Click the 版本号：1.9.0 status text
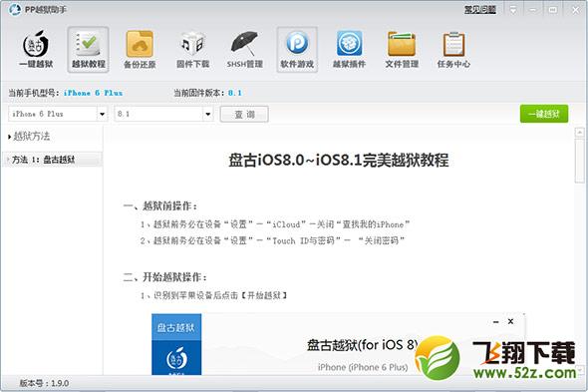 click(x=44, y=383)
